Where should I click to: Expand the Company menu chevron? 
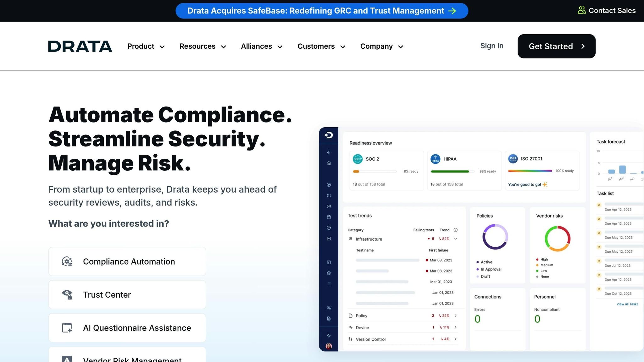(401, 47)
